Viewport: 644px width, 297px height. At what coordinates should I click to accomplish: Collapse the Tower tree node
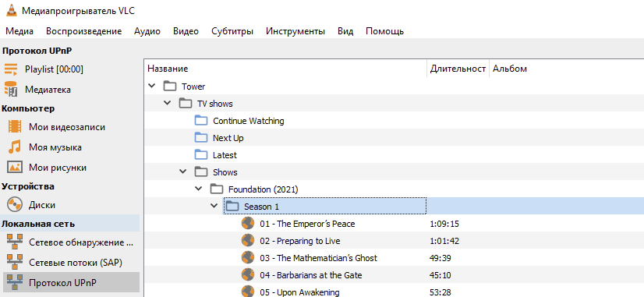151,87
